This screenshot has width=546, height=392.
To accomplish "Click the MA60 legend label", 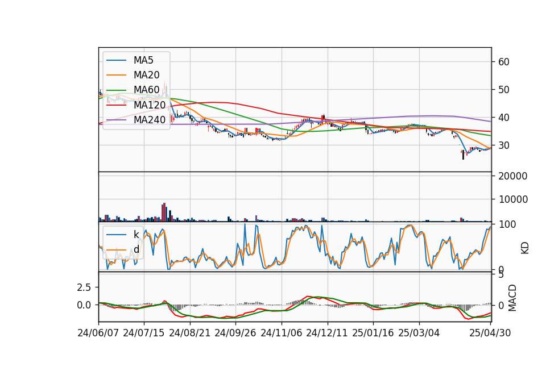I will click(146, 90).
